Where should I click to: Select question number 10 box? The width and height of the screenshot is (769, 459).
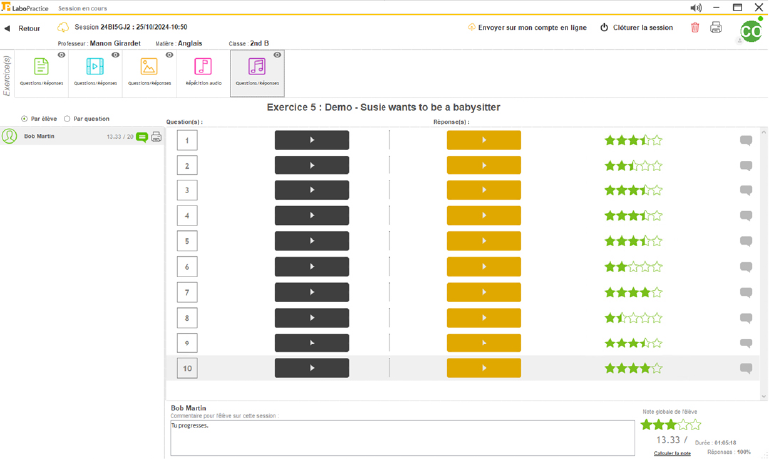pos(187,368)
